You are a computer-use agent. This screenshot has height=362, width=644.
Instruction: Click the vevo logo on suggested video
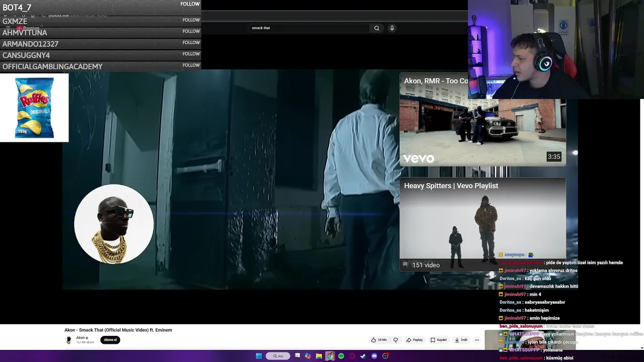pyautogui.click(x=419, y=158)
